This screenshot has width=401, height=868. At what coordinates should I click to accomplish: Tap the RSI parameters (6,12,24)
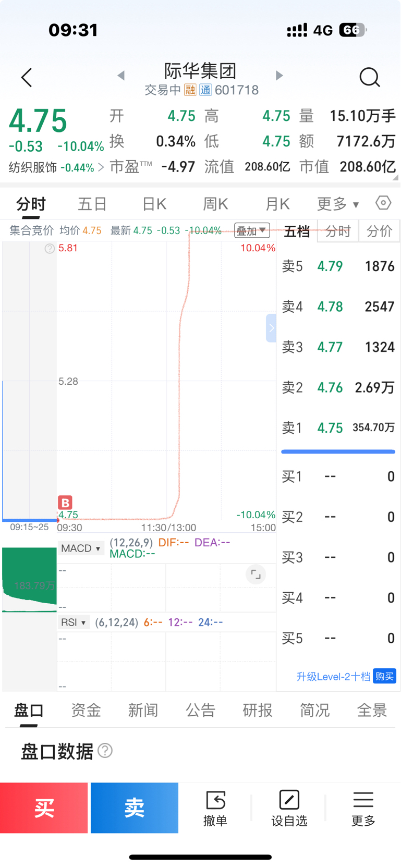point(116,622)
